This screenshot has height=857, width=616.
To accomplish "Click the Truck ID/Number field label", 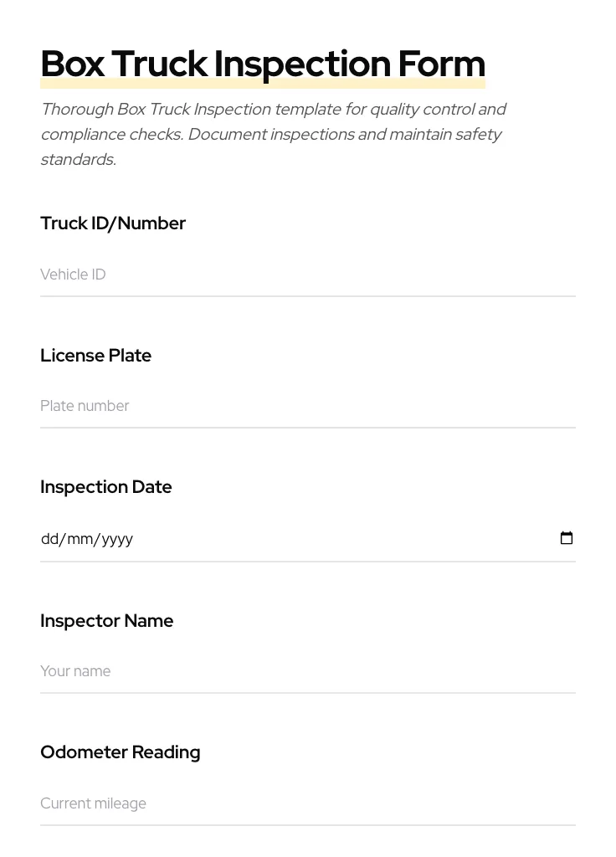I will coord(113,223).
